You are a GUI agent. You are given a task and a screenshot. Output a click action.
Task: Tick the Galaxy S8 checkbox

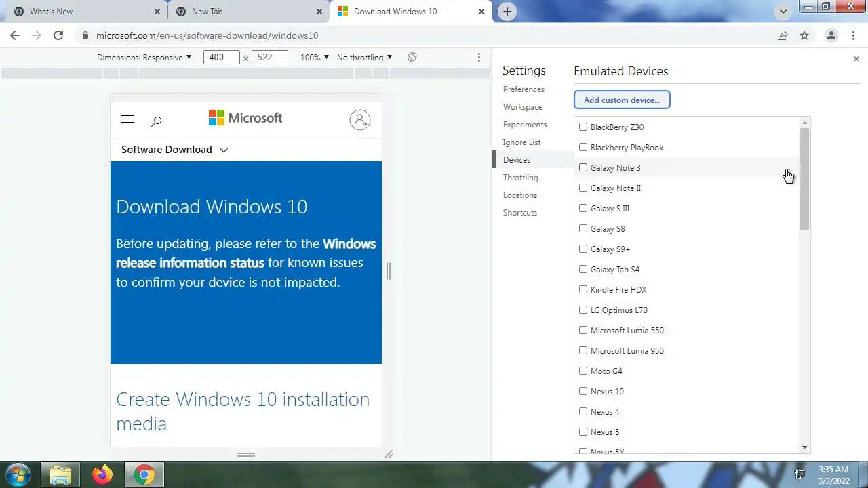(583, 228)
